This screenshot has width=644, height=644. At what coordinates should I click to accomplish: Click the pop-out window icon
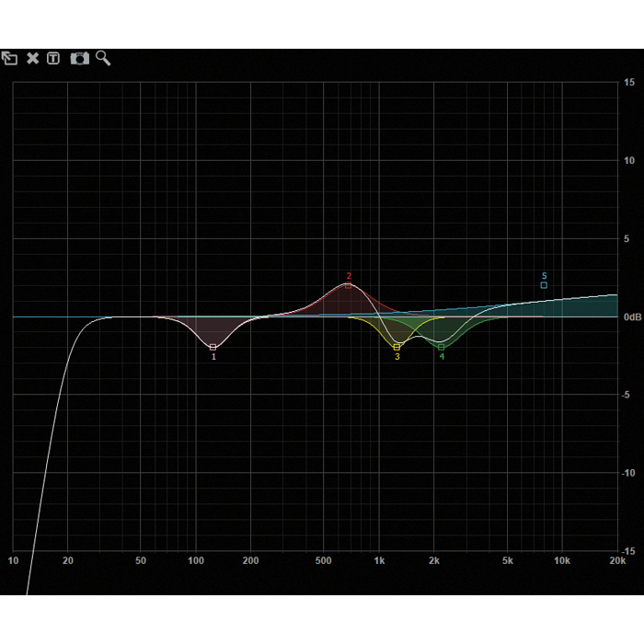tap(9, 58)
